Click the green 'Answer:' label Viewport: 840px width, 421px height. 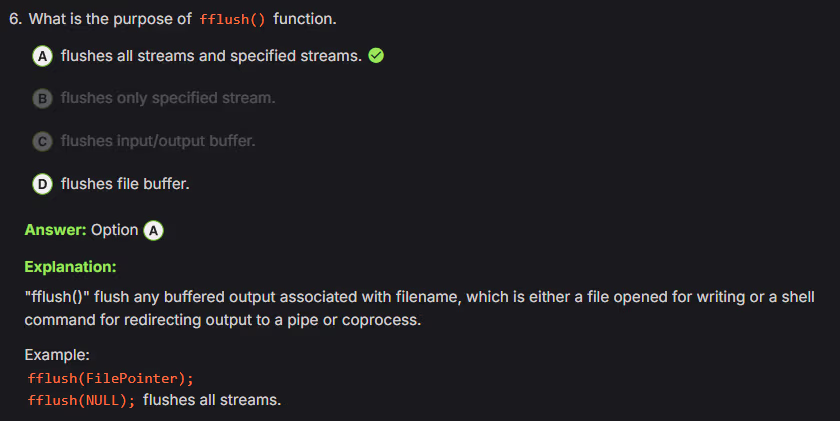coord(56,230)
